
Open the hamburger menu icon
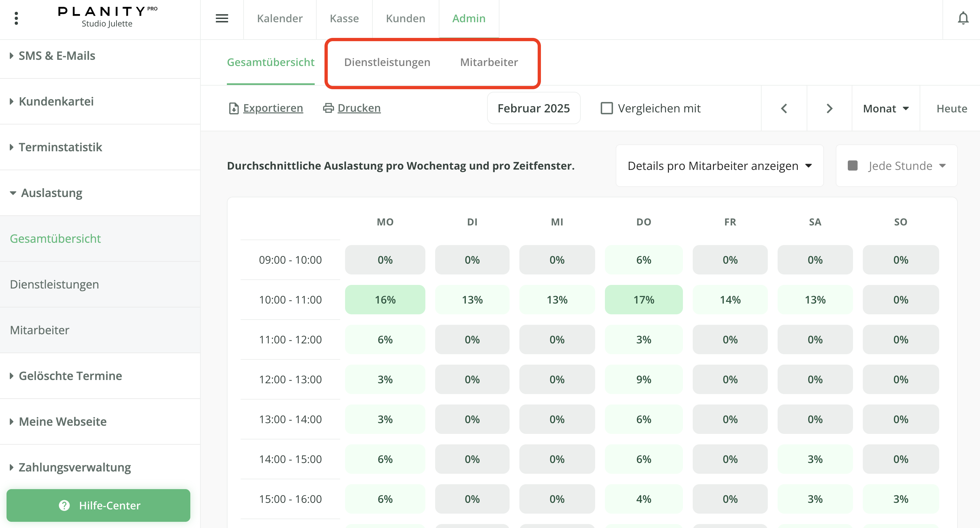click(222, 18)
